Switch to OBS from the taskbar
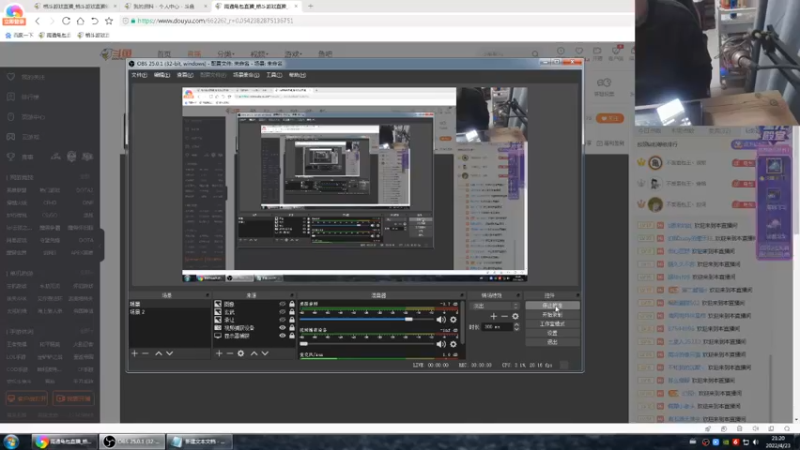This screenshot has height=450, width=800. pyautogui.click(x=132, y=441)
